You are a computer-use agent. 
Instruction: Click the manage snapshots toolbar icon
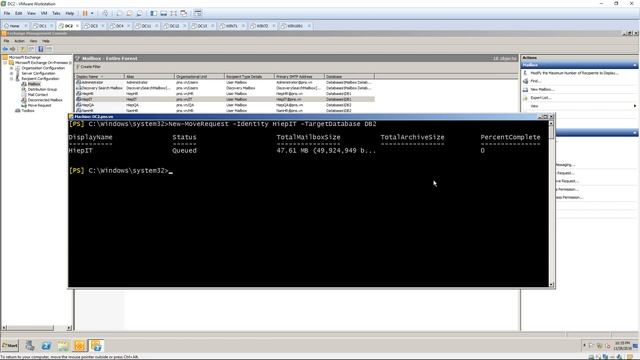(140, 13)
